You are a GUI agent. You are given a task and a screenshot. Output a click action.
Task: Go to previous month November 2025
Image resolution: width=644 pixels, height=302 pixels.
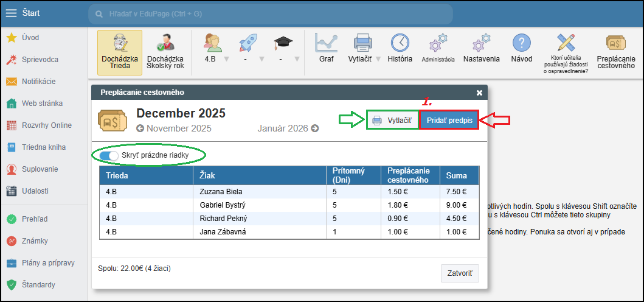pyautogui.click(x=174, y=128)
